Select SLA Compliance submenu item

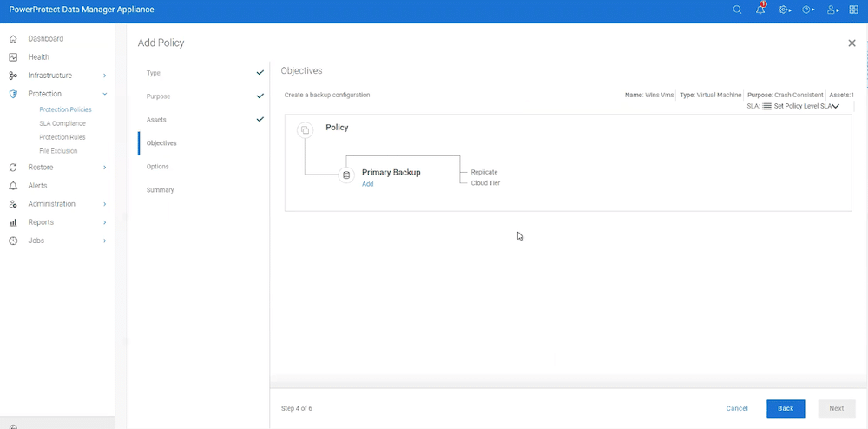point(62,123)
